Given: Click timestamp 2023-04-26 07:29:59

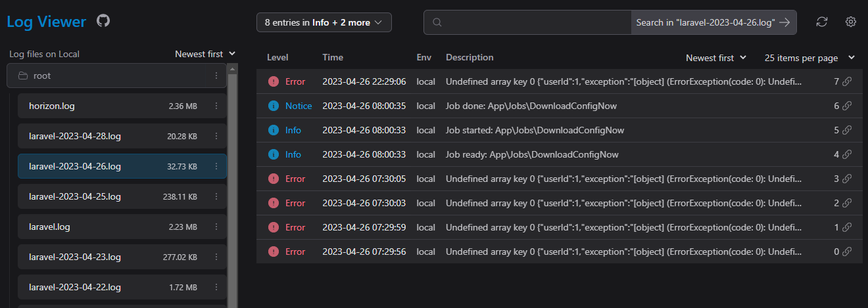Looking at the screenshot, I should pyautogui.click(x=364, y=227).
